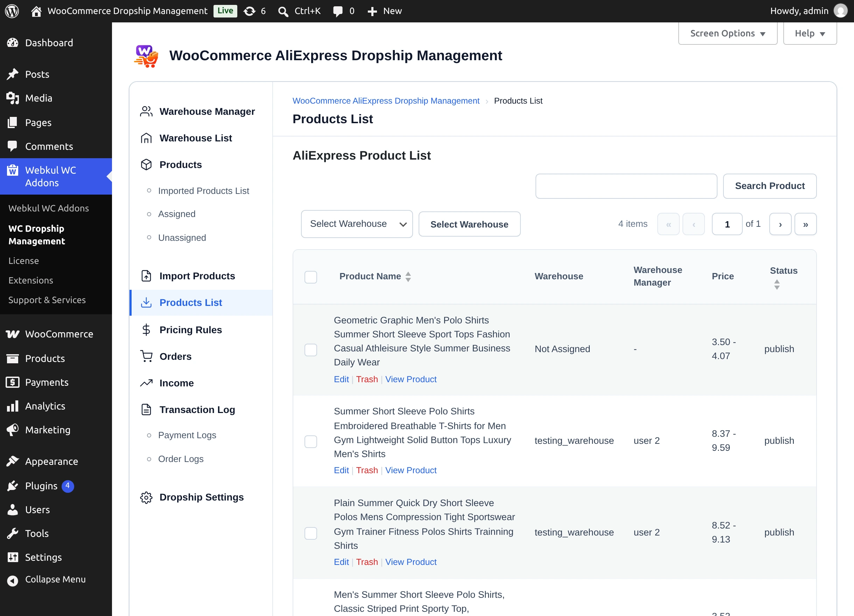Toggle the select-all checkbox in table header

(311, 277)
